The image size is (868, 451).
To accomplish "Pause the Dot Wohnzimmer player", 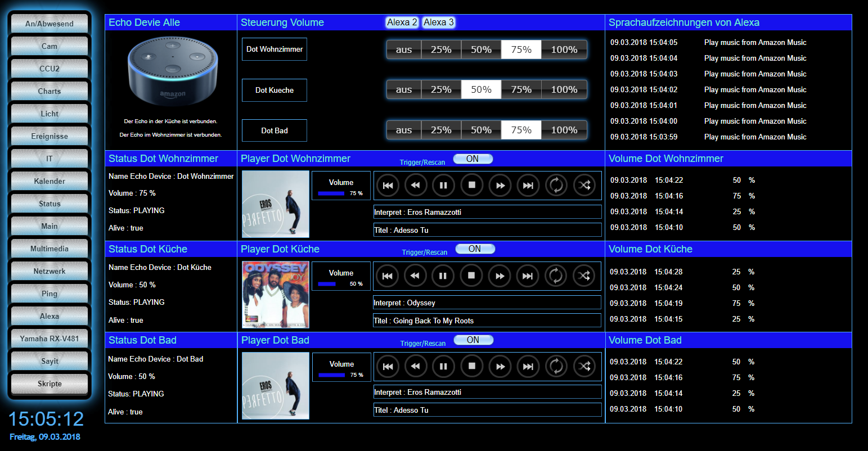I will [x=444, y=185].
